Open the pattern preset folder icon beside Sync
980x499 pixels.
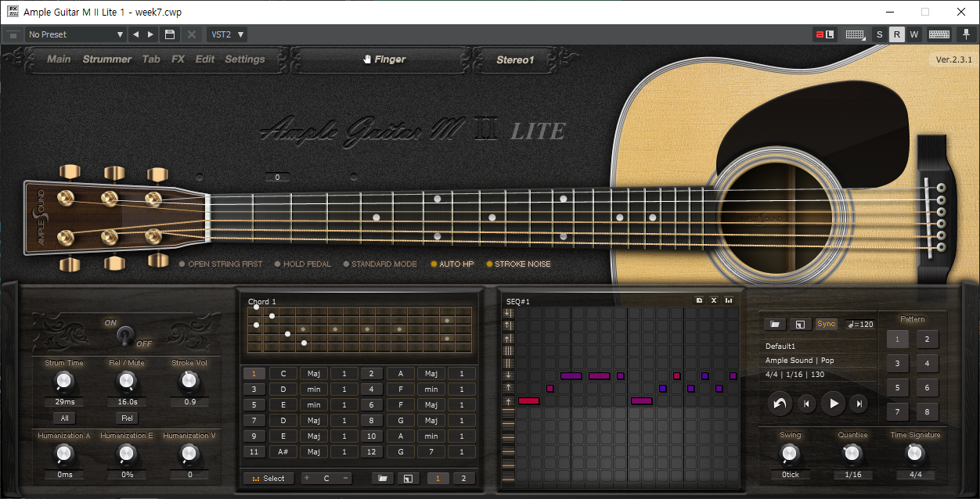tap(775, 324)
